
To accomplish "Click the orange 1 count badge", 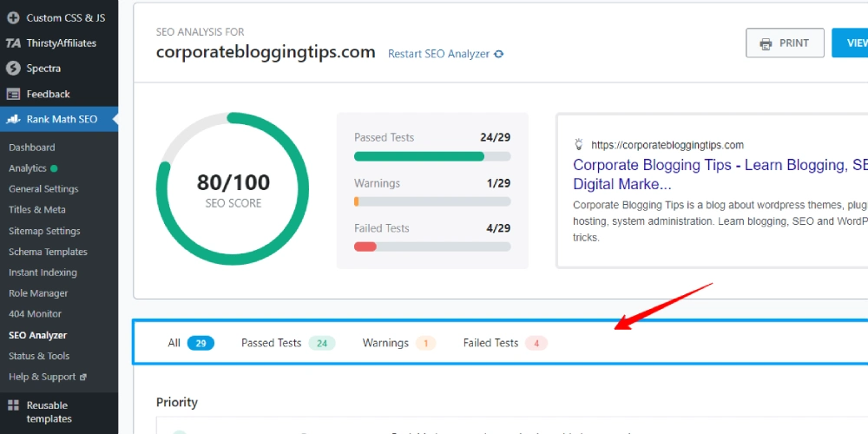I will coord(425,343).
